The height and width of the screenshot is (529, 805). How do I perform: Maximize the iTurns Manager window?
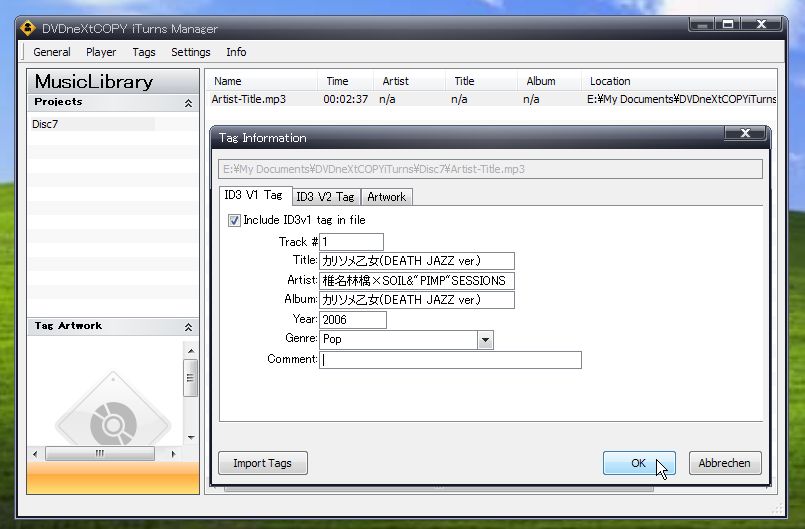(728, 24)
